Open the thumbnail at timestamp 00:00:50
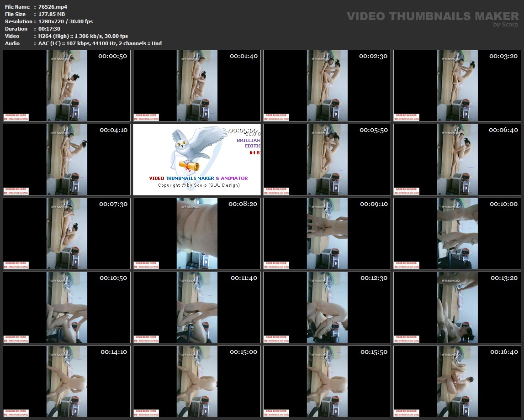This screenshot has width=524, height=420. 67,85
